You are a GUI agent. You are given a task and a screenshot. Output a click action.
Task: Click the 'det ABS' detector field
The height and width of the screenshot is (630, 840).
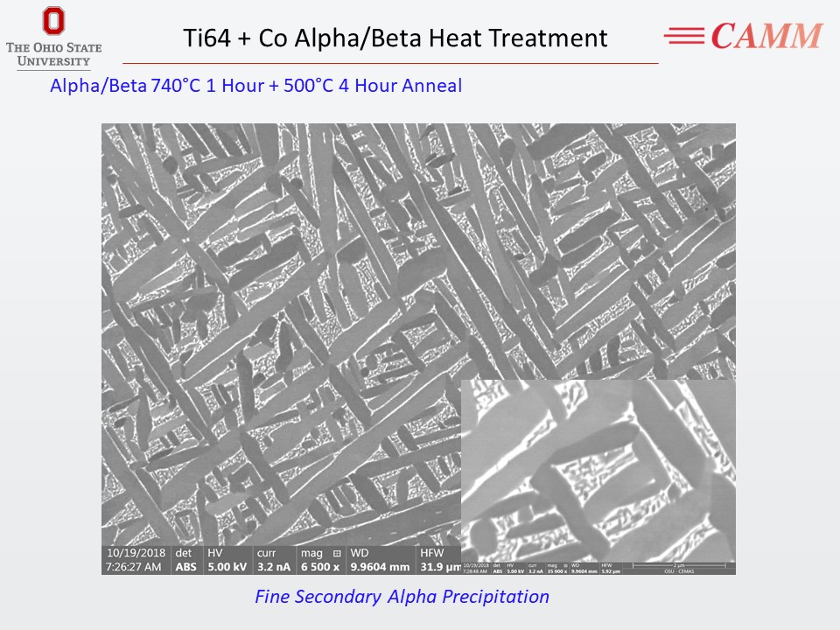[x=185, y=560]
